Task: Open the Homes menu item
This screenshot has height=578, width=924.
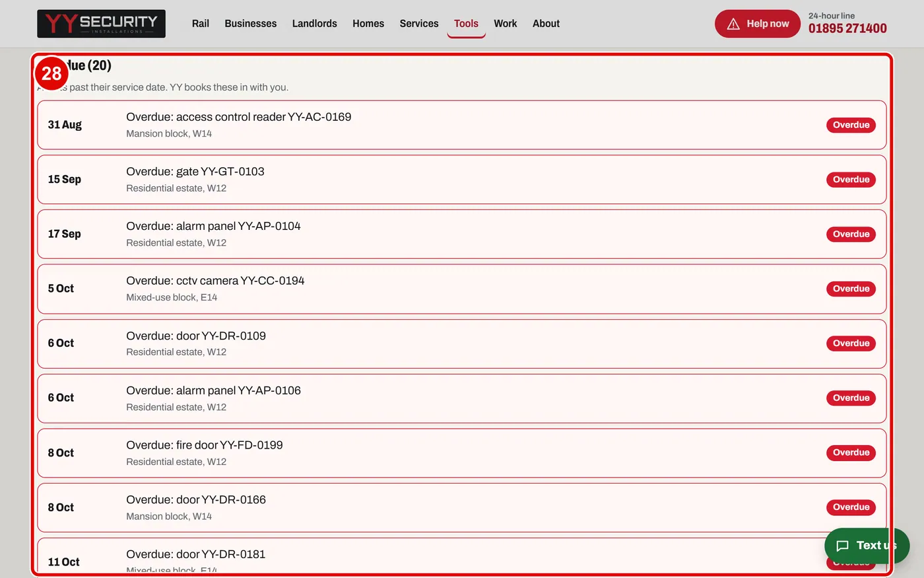Action: [x=368, y=24]
